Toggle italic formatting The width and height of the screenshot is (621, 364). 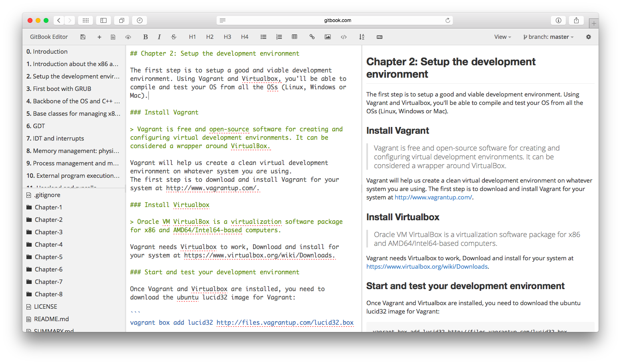(159, 37)
